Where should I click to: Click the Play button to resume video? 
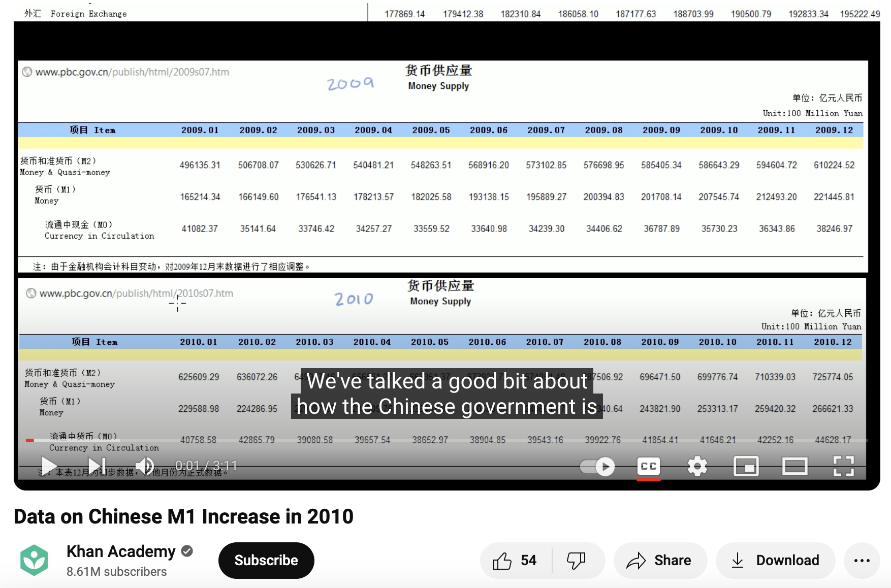tap(48, 466)
